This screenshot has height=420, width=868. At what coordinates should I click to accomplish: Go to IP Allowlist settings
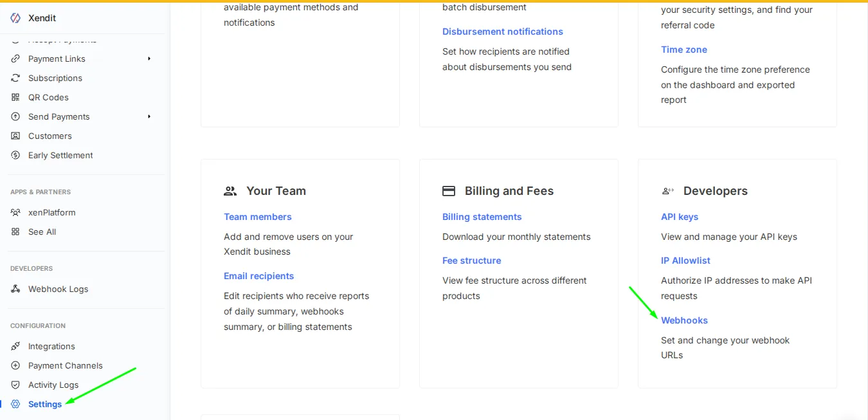click(685, 260)
